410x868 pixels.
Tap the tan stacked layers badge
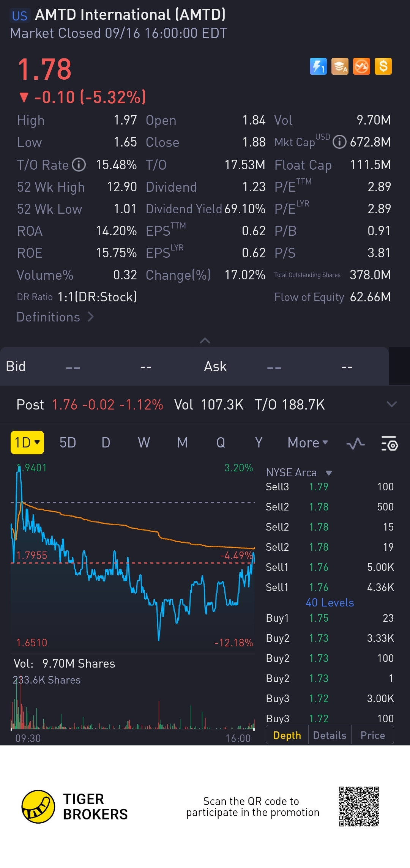pos(340,66)
